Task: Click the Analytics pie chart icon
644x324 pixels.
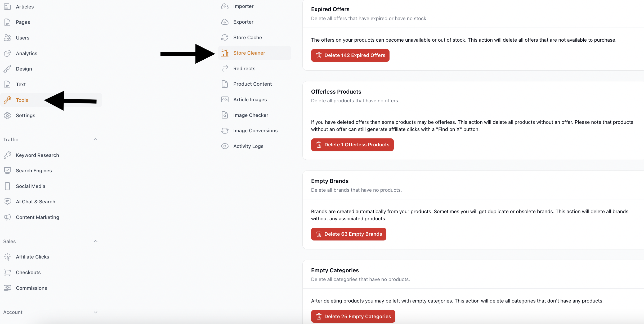Action: click(7, 54)
